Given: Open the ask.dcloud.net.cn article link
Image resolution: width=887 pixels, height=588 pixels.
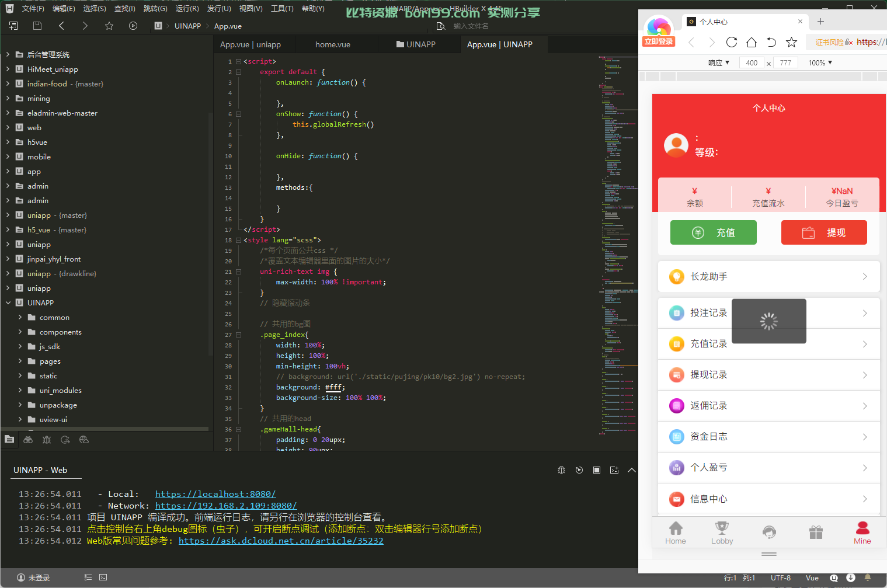Looking at the screenshot, I should tap(281, 541).
